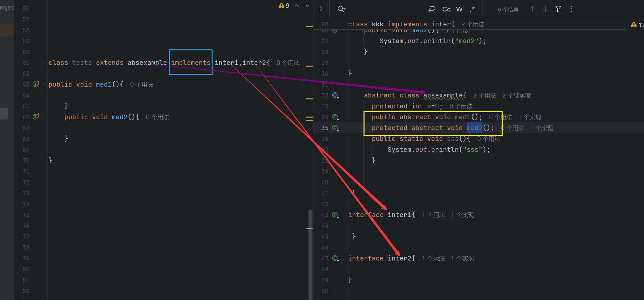The height and width of the screenshot is (300, 644).
Task: Enable Regex (.*) search option
Action: point(472,9)
